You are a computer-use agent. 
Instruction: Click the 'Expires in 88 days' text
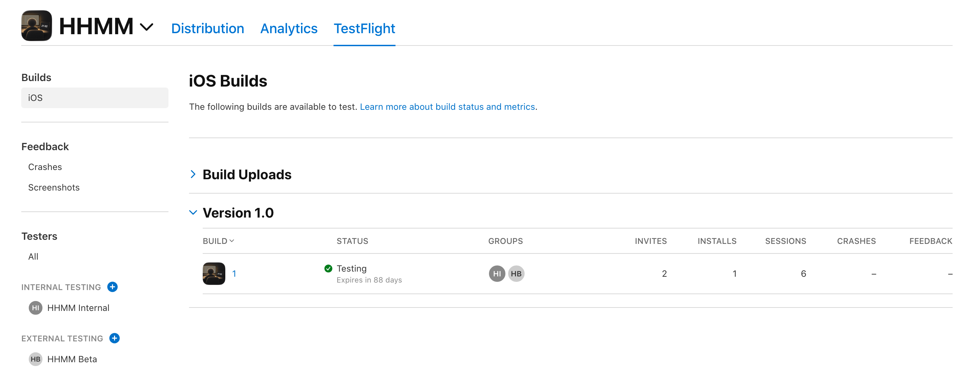[x=369, y=280]
